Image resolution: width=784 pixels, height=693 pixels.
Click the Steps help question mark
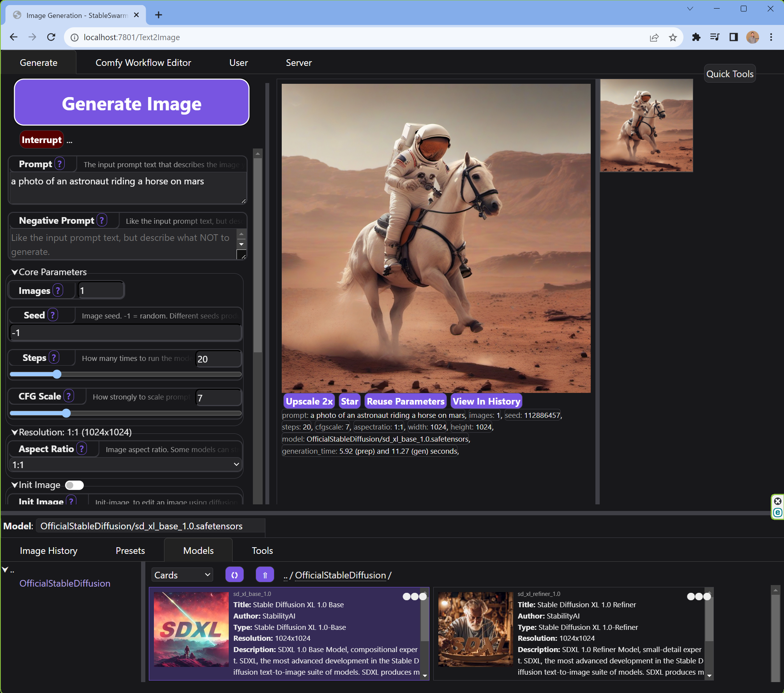coord(53,357)
